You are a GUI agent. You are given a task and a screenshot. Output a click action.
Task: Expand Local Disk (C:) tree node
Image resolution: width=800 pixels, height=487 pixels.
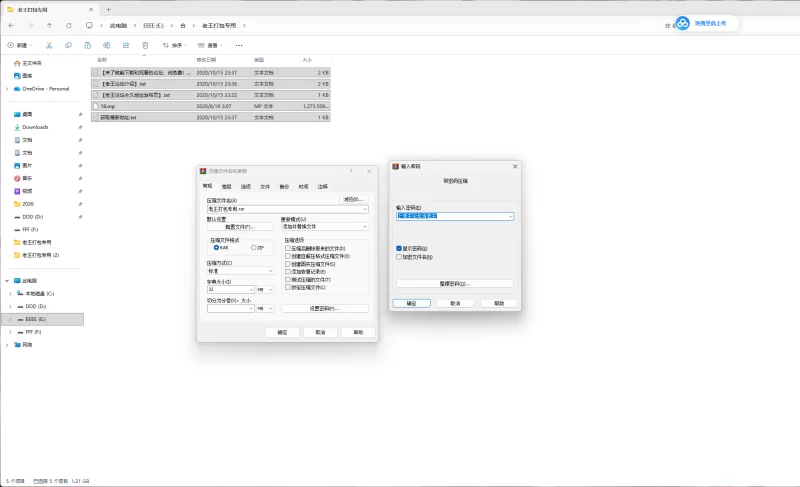pos(10,294)
